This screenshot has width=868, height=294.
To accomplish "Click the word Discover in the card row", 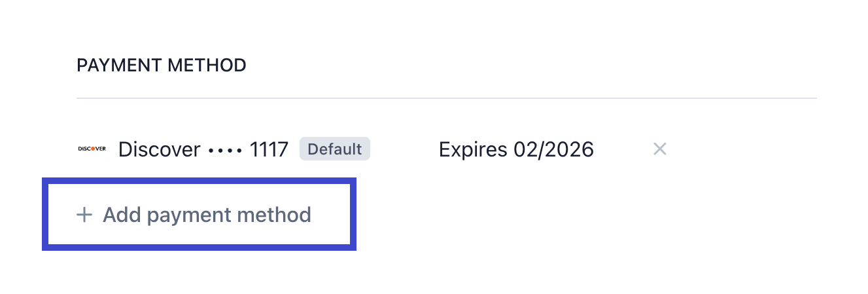I will click(159, 149).
